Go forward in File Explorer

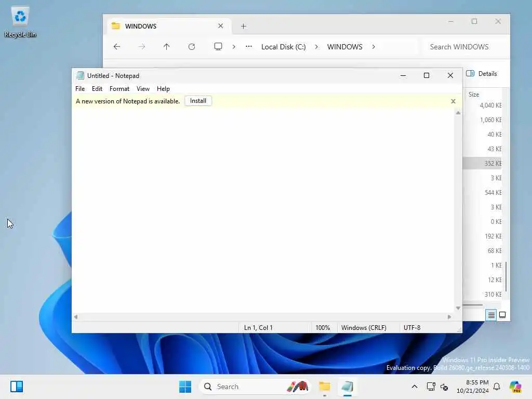click(x=142, y=46)
